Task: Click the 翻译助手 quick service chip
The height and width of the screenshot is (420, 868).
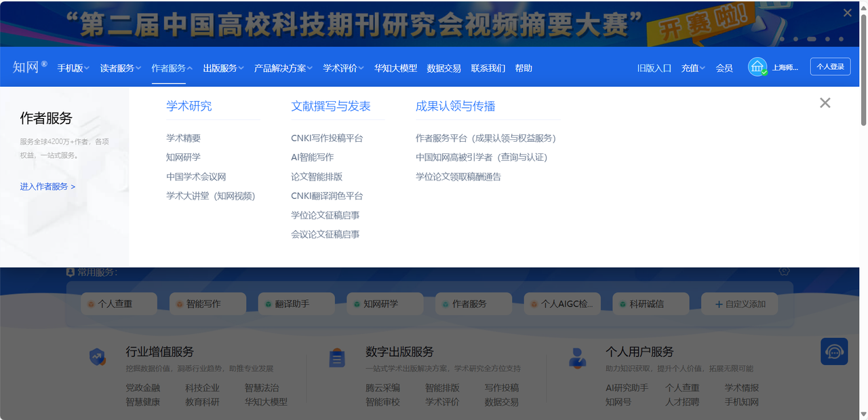Action: [x=296, y=304]
